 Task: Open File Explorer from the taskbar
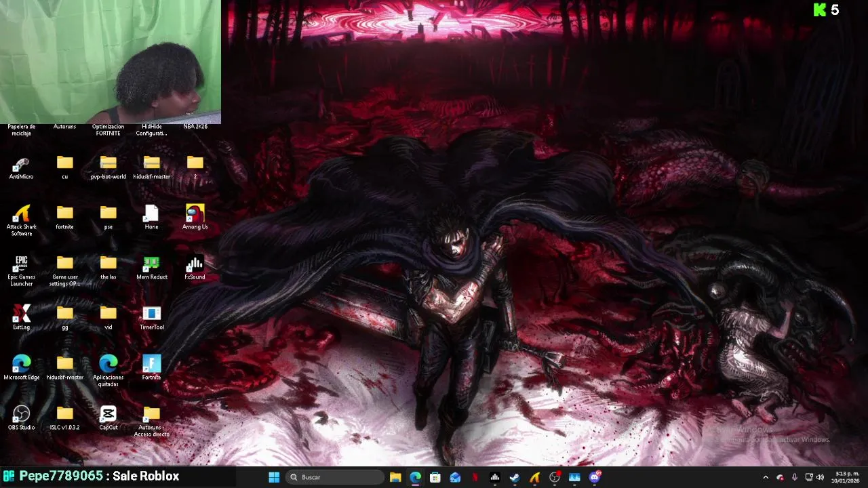395,477
